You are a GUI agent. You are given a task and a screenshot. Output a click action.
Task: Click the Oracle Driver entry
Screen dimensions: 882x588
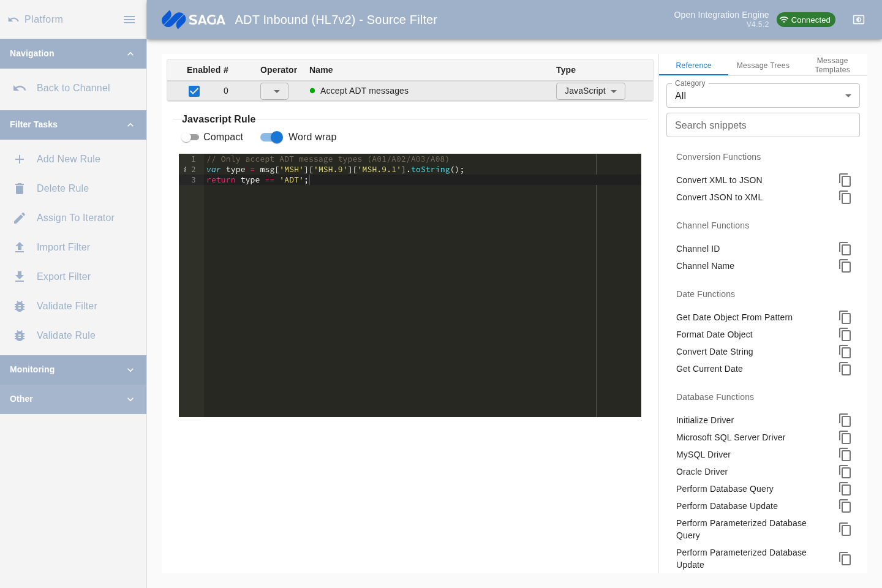click(702, 472)
